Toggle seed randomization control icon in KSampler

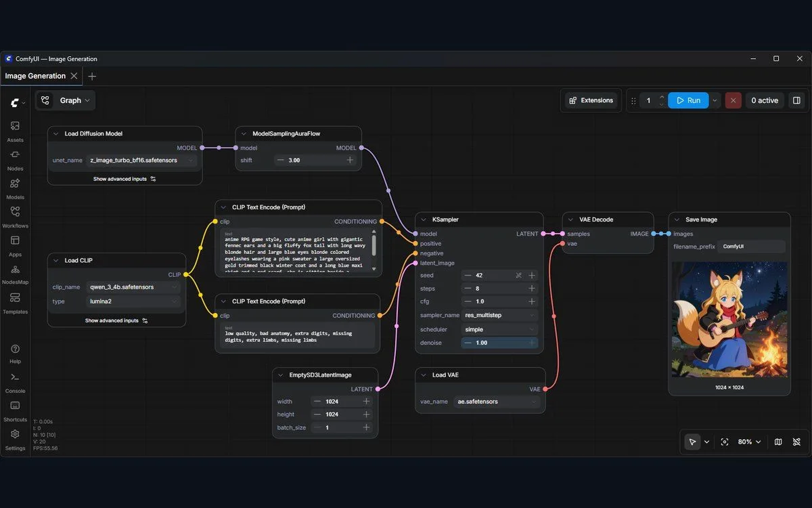[519, 276]
